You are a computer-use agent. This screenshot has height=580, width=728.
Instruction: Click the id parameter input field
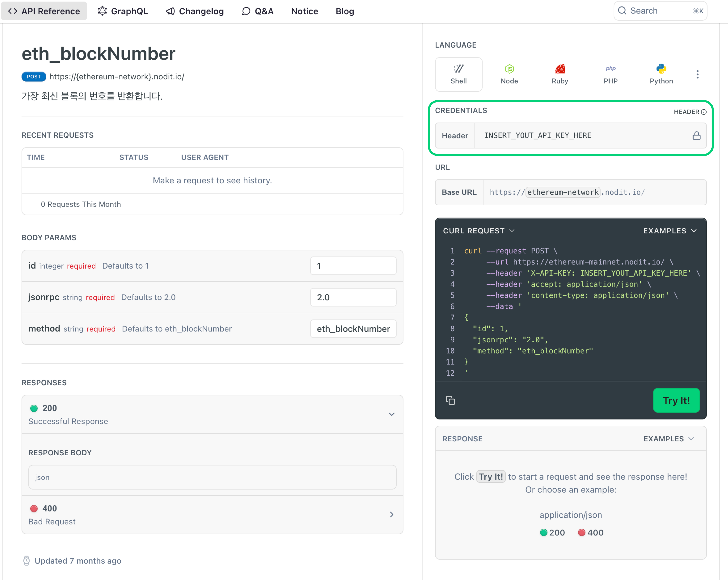pyautogui.click(x=353, y=266)
